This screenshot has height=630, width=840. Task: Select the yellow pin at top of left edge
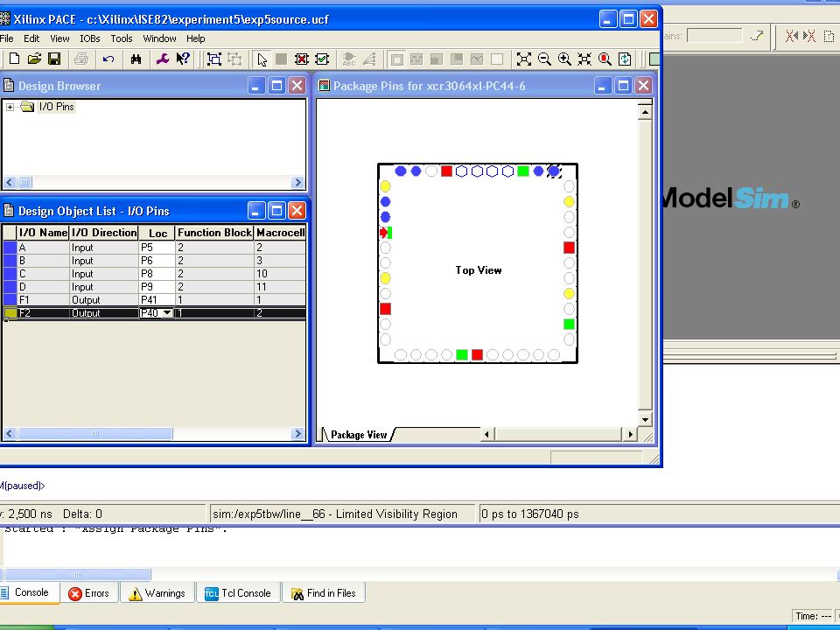coord(385,186)
